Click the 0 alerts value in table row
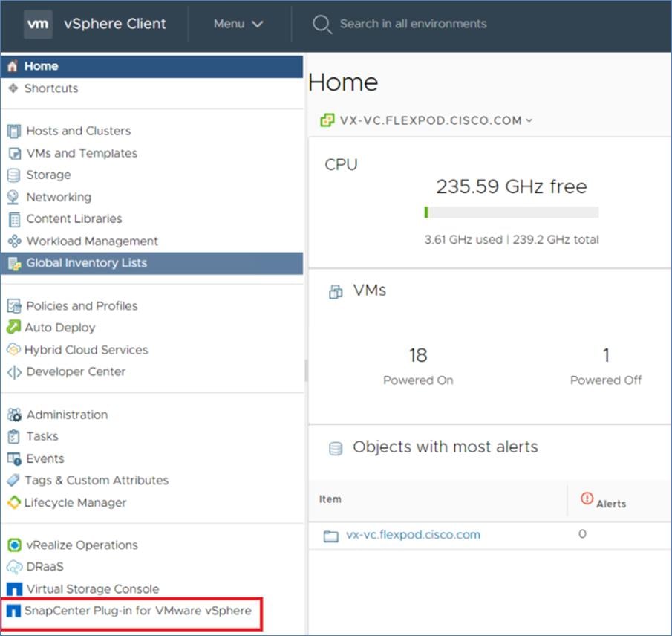This screenshot has height=636, width=672. pos(582,534)
